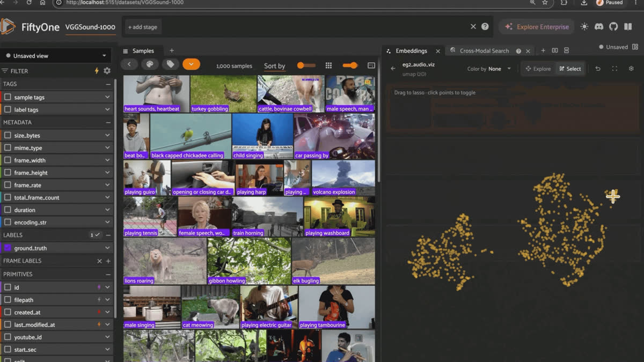This screenshot has width=644, height=362.
Task: Enable the label tags checkbox
Action: tap(8, 109)
